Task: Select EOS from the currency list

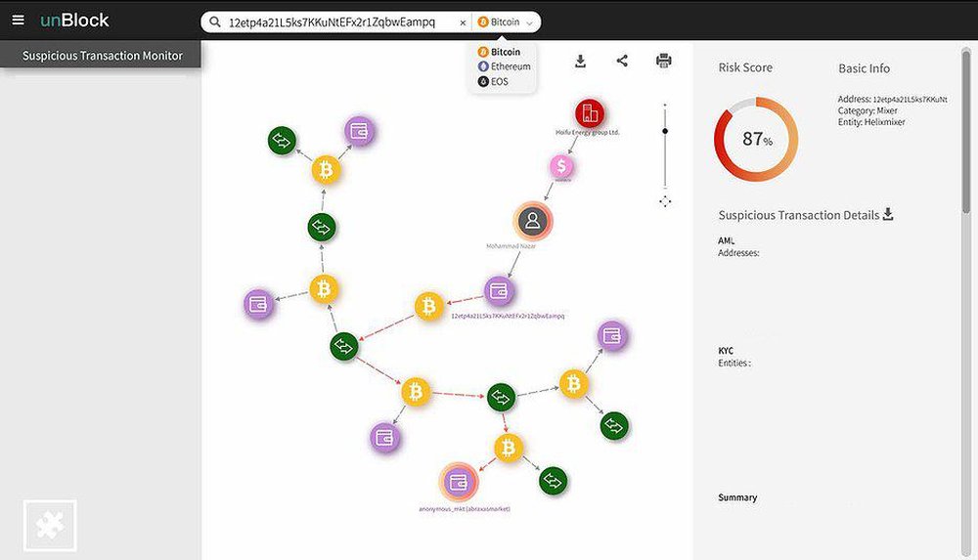Action: pos(493,81)
